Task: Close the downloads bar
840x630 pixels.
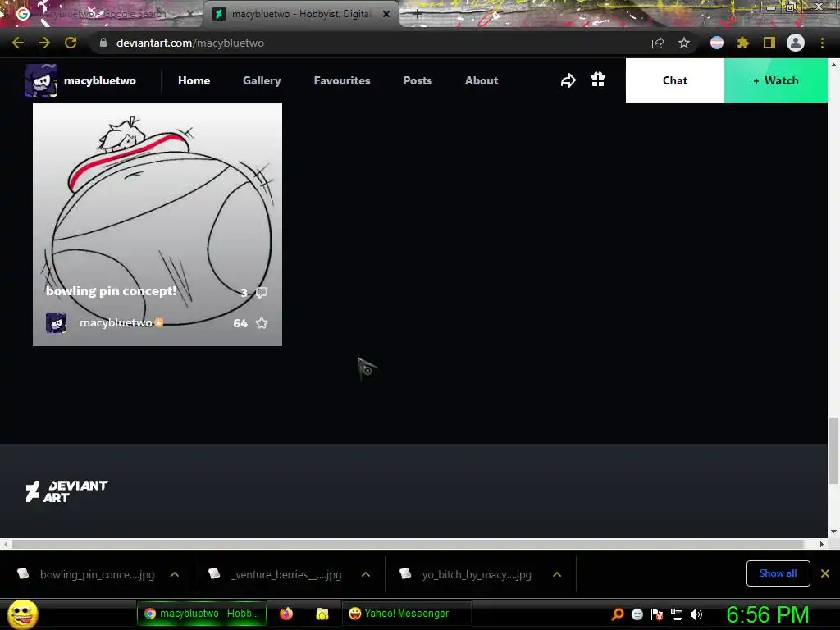Action: click(825, 573)
